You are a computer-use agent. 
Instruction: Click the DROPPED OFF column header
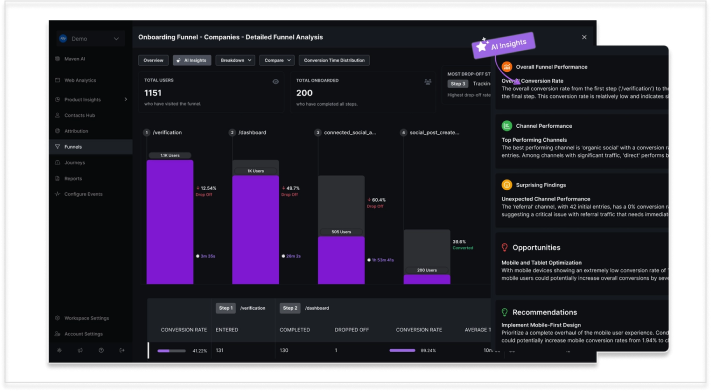pos(351,330)
